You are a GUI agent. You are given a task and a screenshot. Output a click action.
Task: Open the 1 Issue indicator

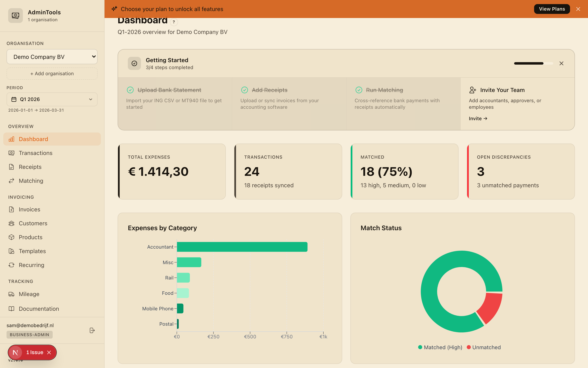pos(35,352)
